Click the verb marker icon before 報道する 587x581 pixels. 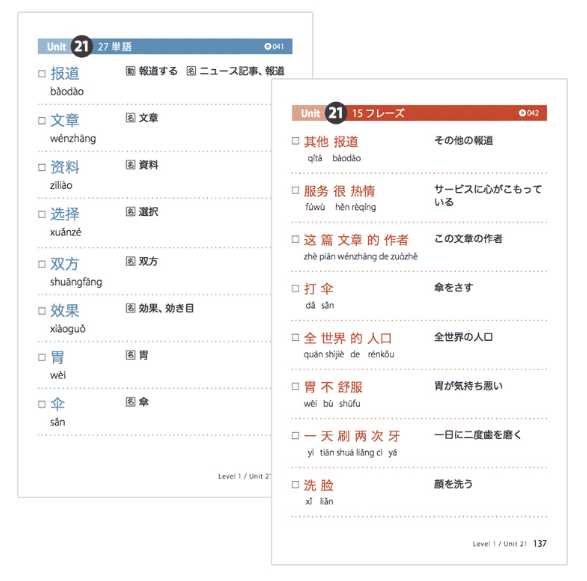[x=130, y=71]
